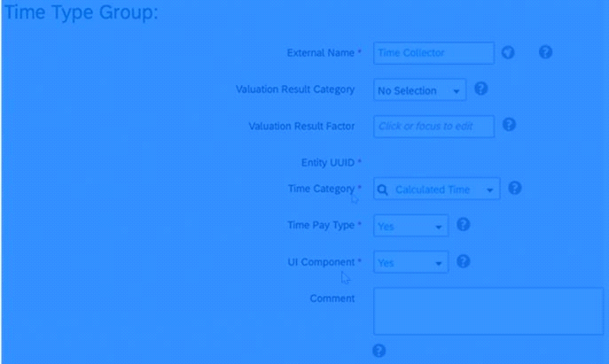The width and height of the screenshot is (609, 364).
Task: Click the External Name label text
Action: (x=320, y=53)
